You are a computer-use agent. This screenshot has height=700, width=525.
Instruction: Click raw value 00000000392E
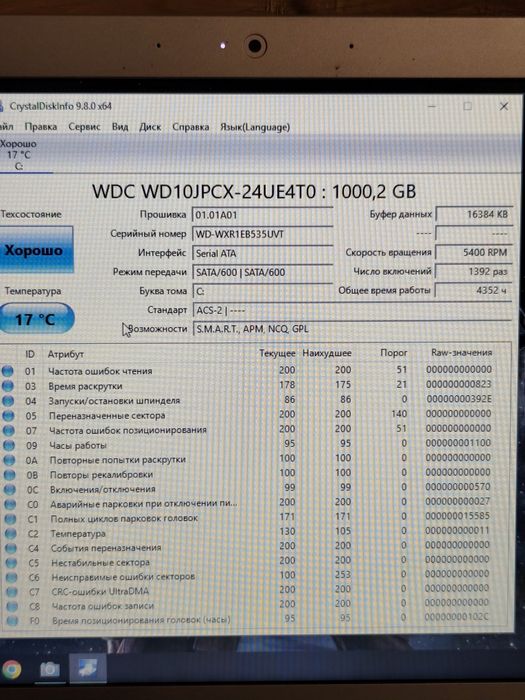coord(459,398)
